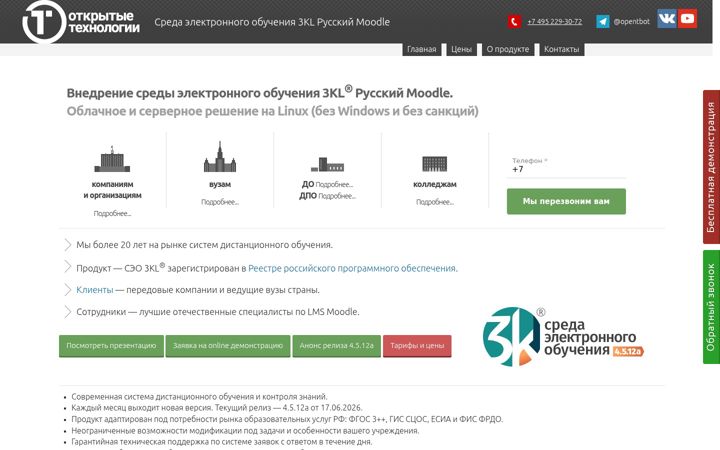Open the Контакты menu tab

pyautogui.click(x=562, y=49)
